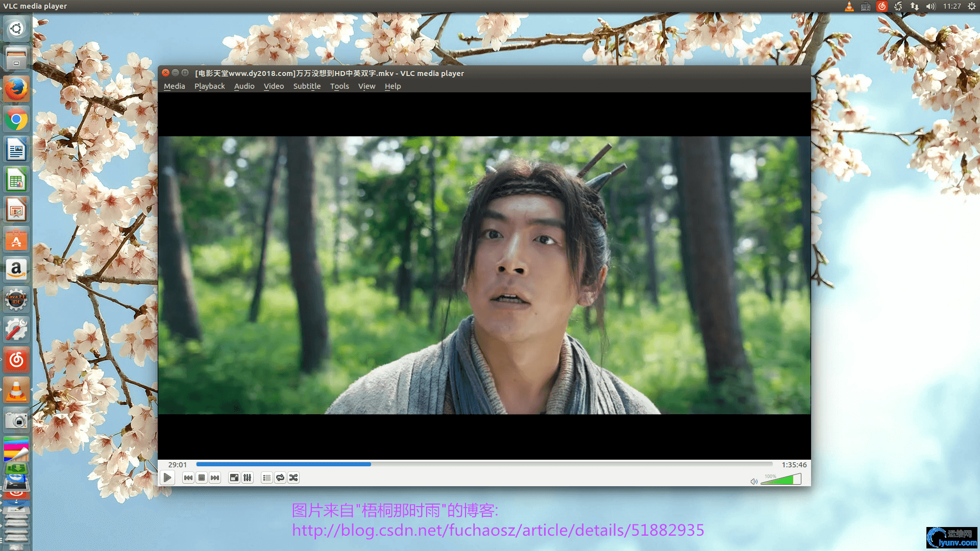Open Ubuntu Dash search from launcher

(16, 29)
